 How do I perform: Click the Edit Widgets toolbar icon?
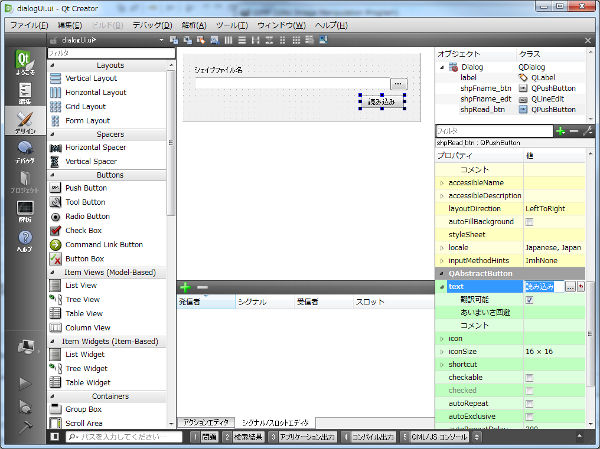point(174,40)
